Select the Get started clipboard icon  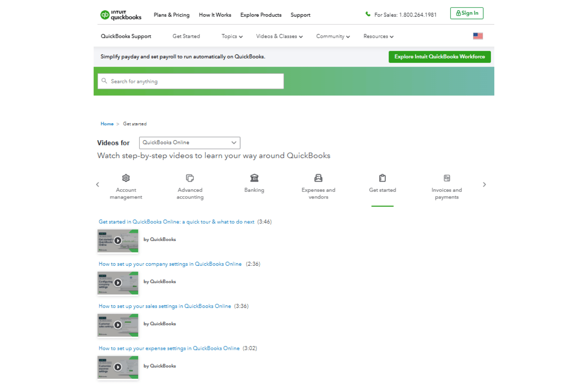click(382, 178)
